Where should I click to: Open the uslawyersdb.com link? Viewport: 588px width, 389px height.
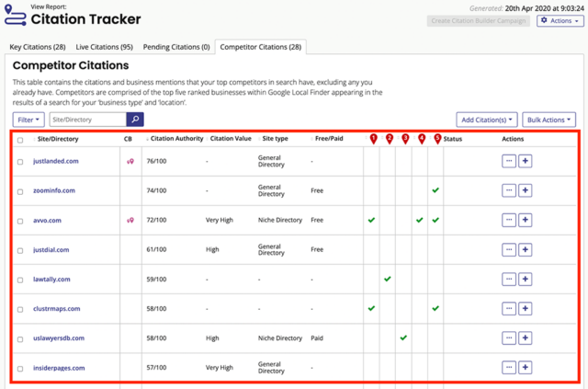(59, 338)
